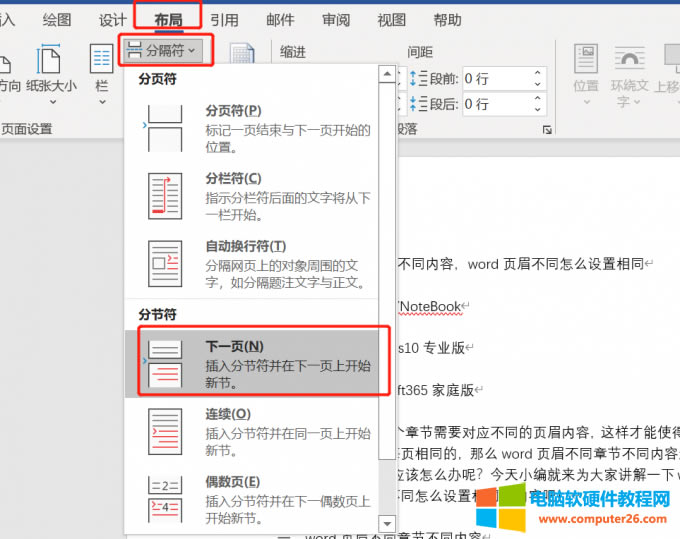Switch to the 引用 references tab

tap(224, 19)
